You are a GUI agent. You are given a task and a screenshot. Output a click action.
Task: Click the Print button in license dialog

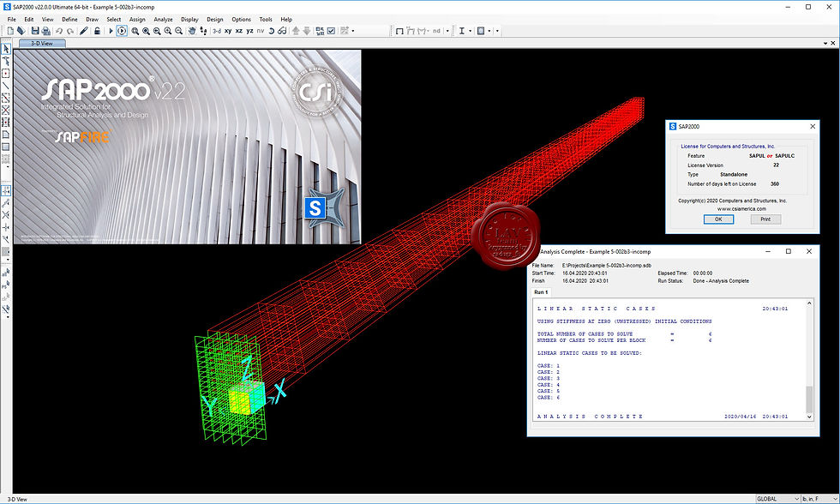pyautogui.click(x=765, y=219)
